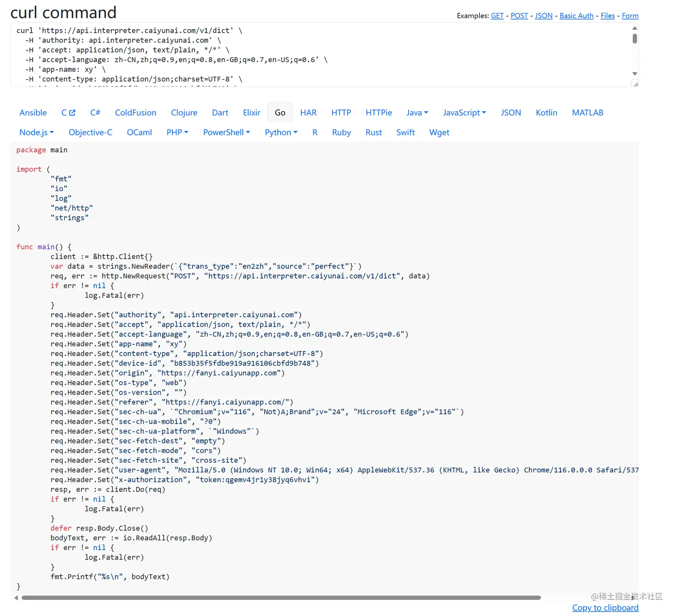678x616 pixels.
Task: Switch to the Objective-C tab
Action: [x=90, y=132]
